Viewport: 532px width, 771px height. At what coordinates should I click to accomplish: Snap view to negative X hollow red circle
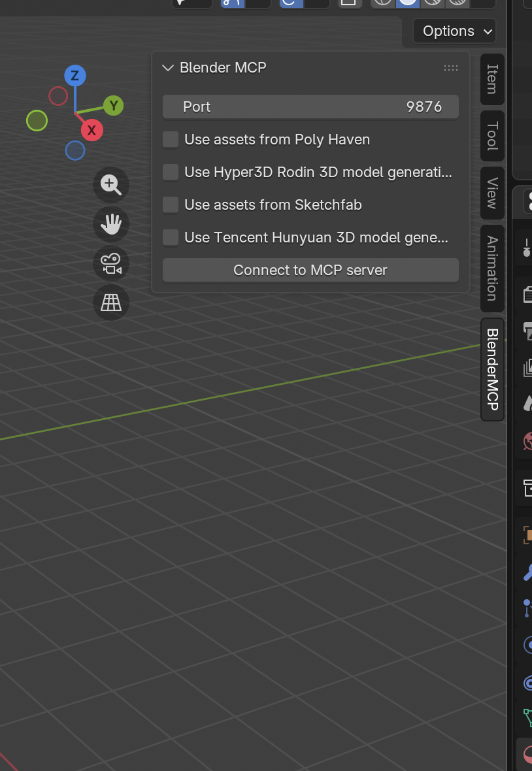click(x=58, y=96)
